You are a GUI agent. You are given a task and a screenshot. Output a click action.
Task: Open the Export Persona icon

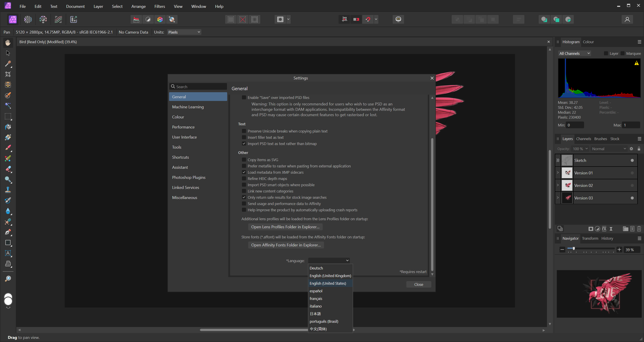74,19
